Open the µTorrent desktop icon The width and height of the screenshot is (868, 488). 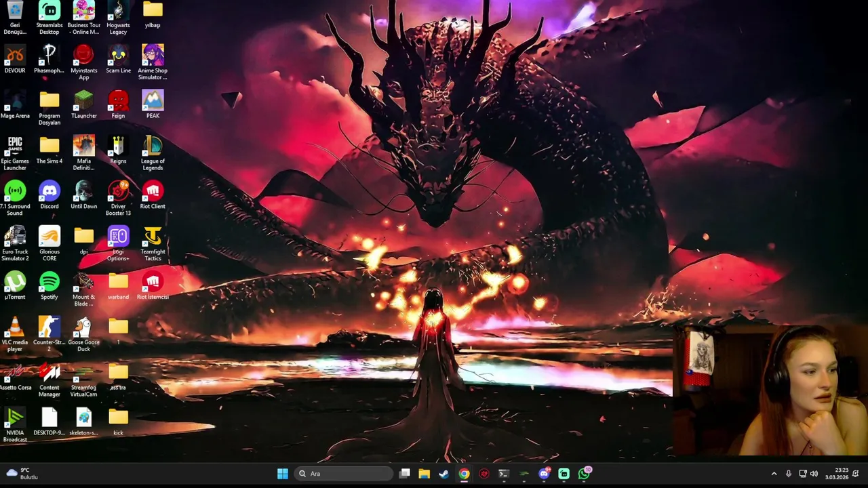[15, 287]
